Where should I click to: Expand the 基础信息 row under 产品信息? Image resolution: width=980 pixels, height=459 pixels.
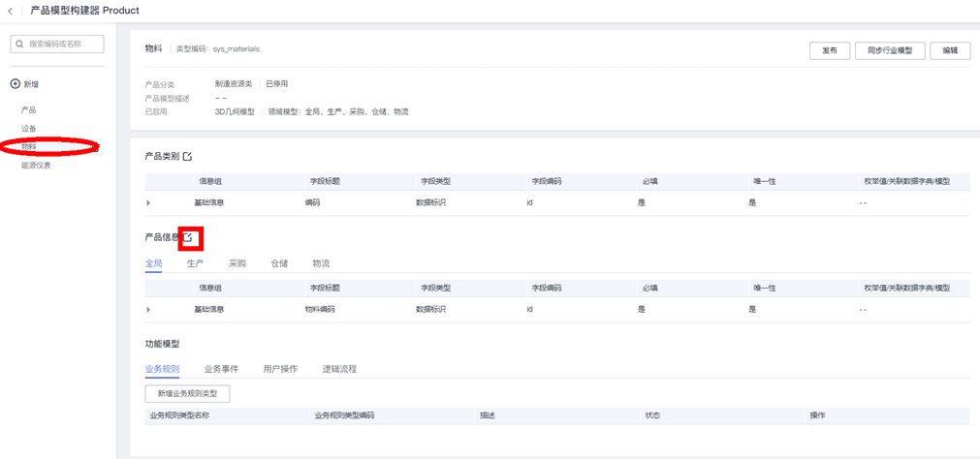pyautogui.click(x=148, y=310)
